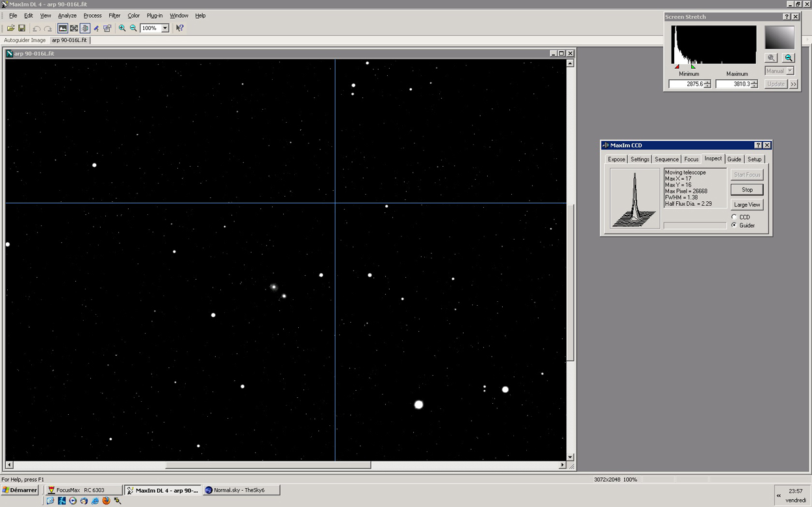Open the Filter menu
Image resolution: width=812 pixels, height=507 pixels.
point(114,16)
